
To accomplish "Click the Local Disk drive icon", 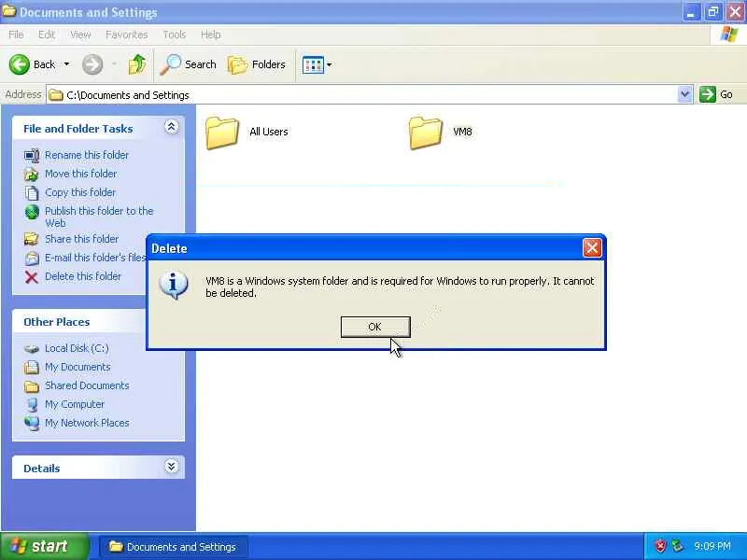I will 32,349.
